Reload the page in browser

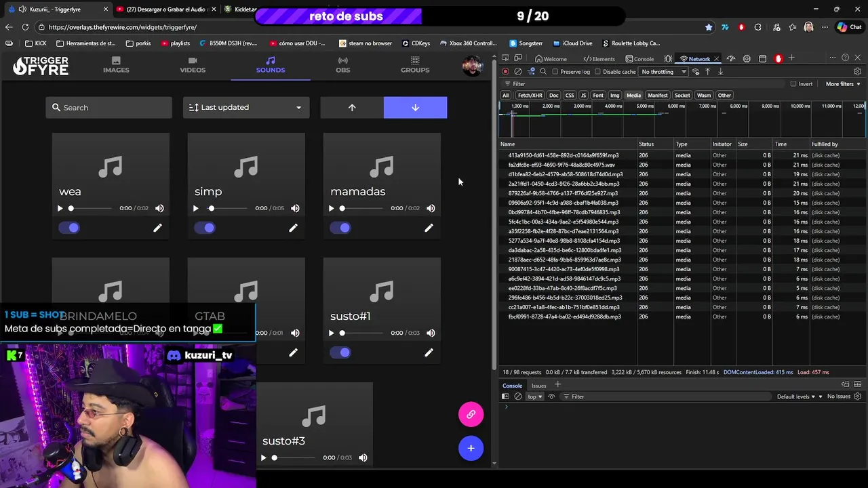(x=25, y=27)
